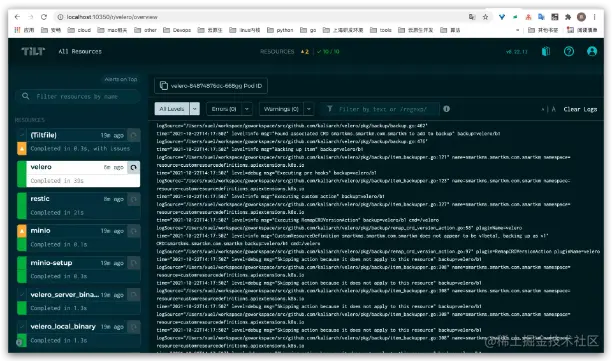
Task: Open the Chrome profile avatar
Action: point(581,17)
